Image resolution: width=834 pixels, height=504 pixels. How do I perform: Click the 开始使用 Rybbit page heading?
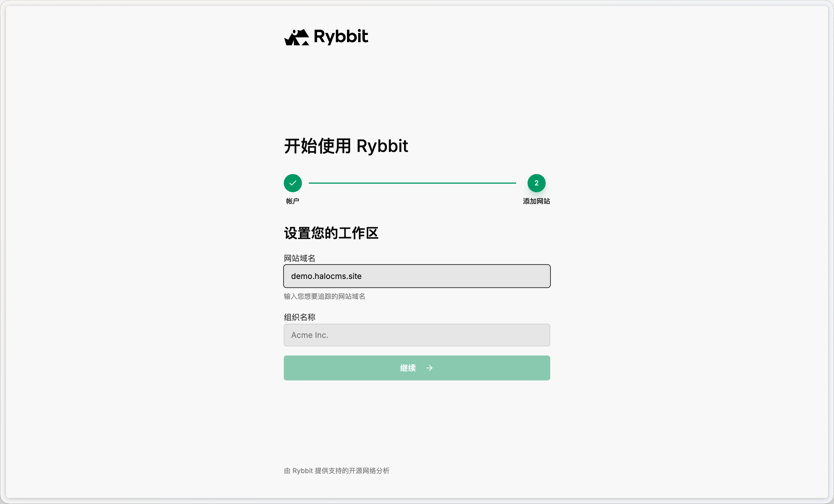tap(346, 146)
